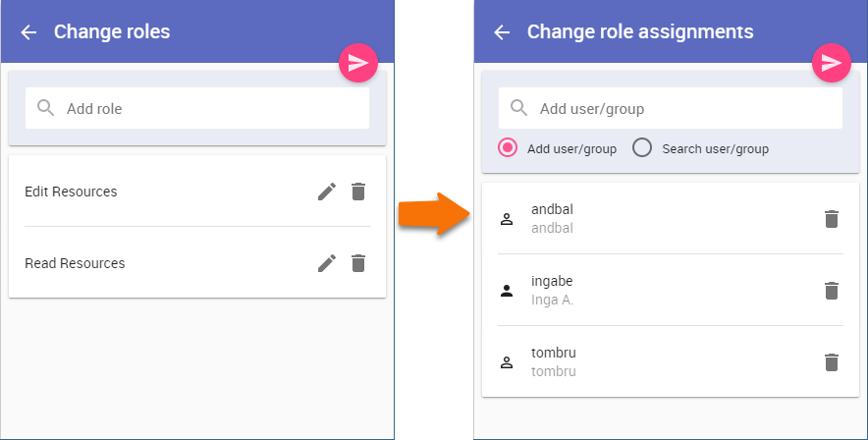
Task: Click the search icon in Add user/group field
Action: click(518, 108)
